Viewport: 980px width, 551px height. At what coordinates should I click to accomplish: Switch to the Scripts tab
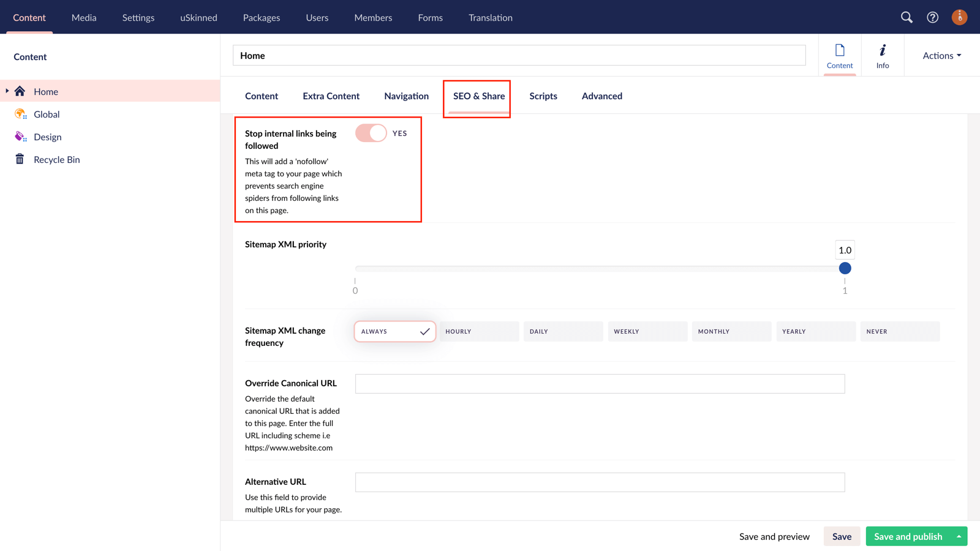pyautogui.click(x=543, y=96)
